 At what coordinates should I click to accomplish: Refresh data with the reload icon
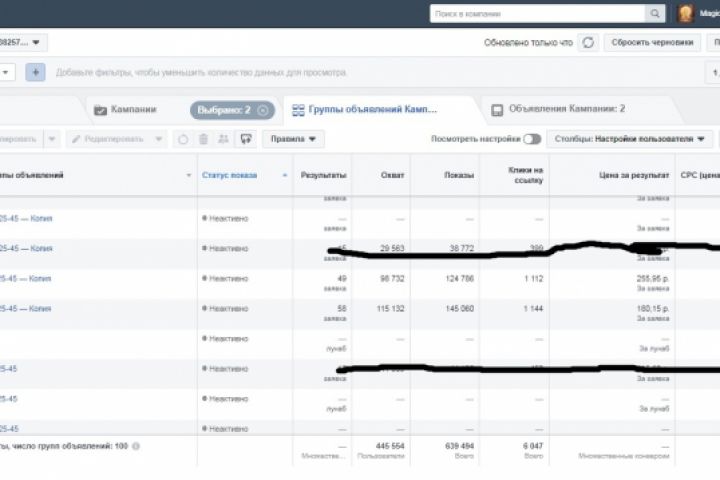pos(588,42)
